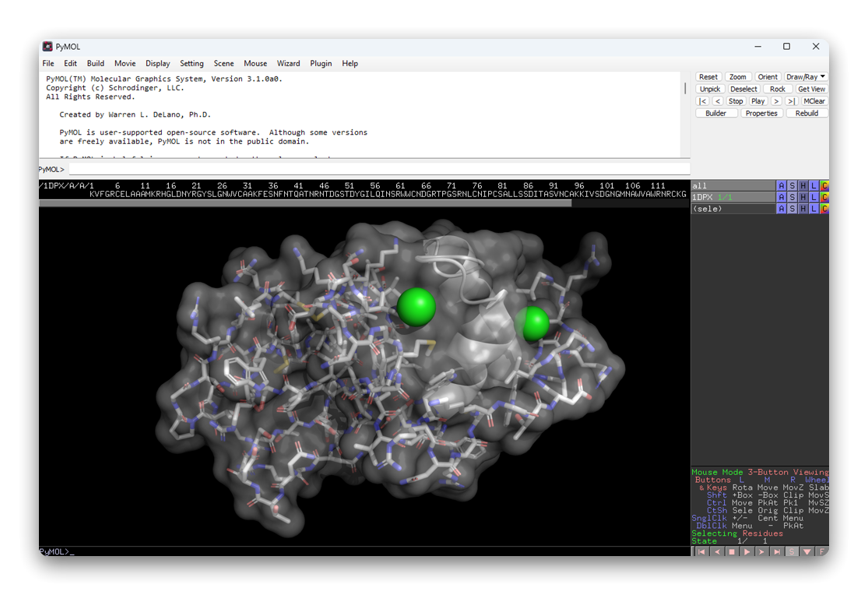Open Action menu for 1DPX object
868x595 pixels.
click(781, 197)
